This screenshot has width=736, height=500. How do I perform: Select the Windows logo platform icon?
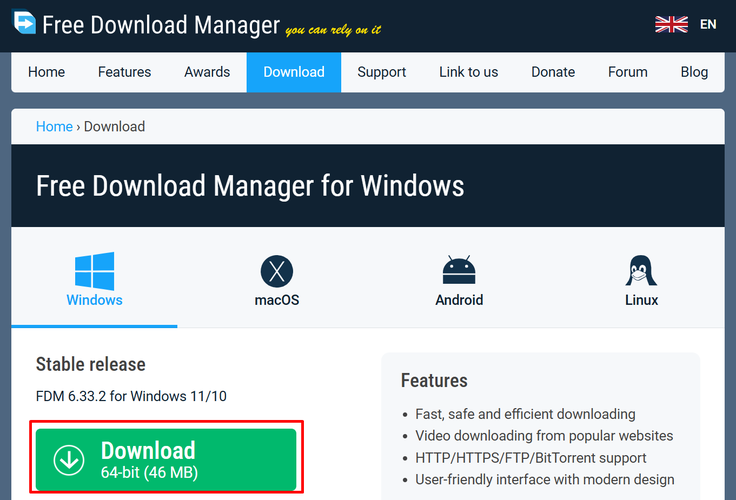coord(94,271)
